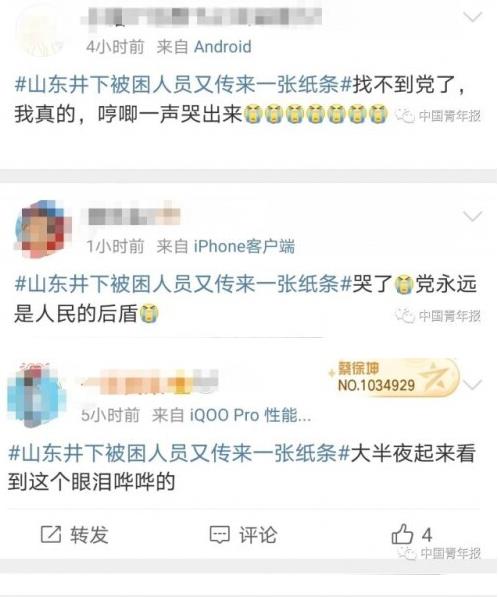The width and height of the screenshot is (499, 597).
Task: Expand options chevron on the Android post
Action: pos(472,17)
